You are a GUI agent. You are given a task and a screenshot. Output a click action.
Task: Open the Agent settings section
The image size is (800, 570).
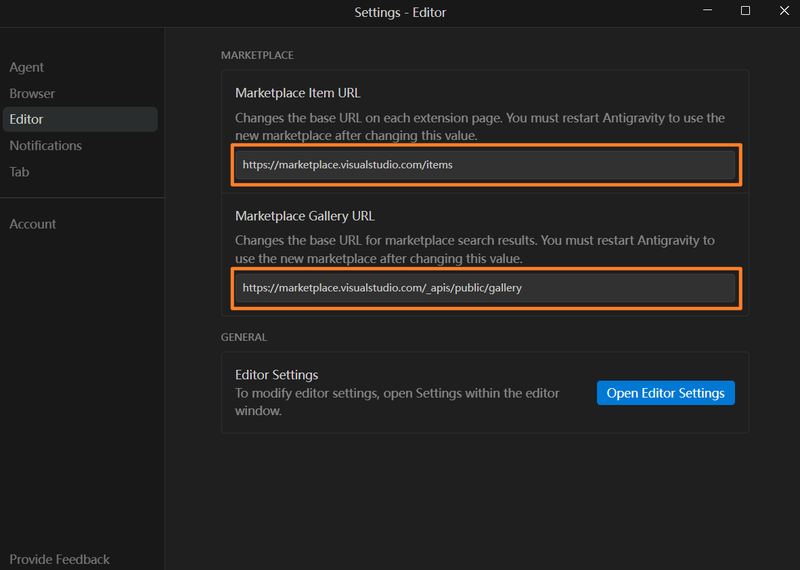(27, 67)
